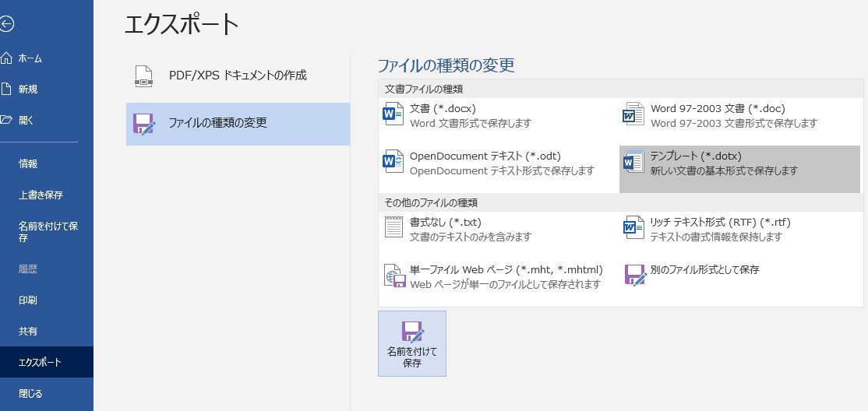Viewport: 868px width, 411px height.
Task: Open 共有 in the sidebar
Action: click(47, 332)
